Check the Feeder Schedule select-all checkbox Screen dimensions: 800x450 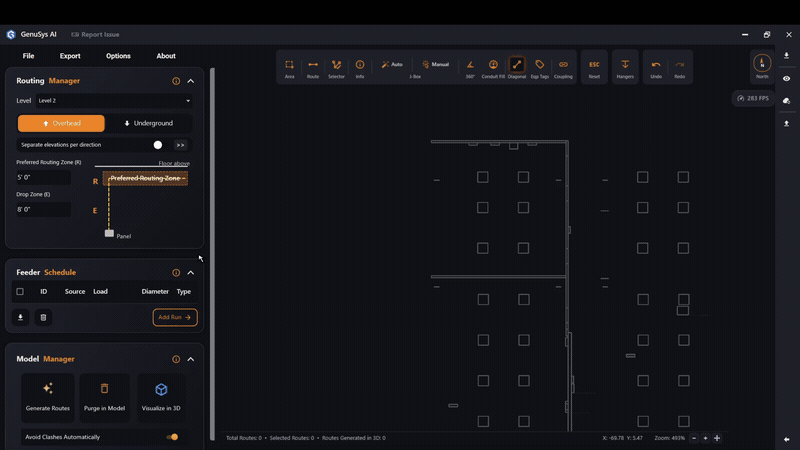pyautogui.click(x=20, y=291)
